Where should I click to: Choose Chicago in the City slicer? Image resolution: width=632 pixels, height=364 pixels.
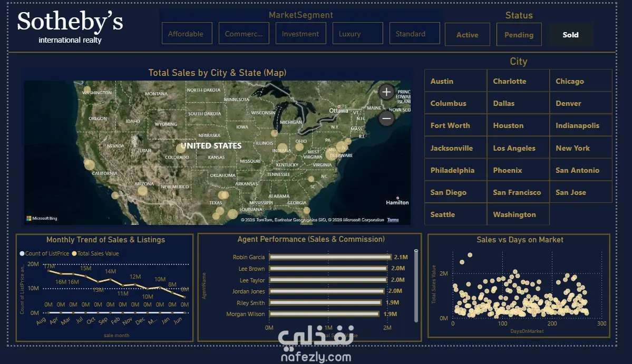[x=581, y=81]
